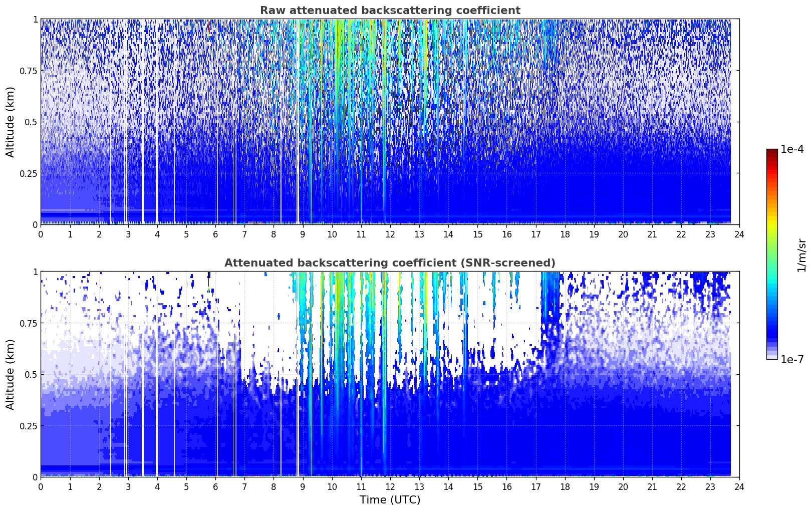This screenshot has height=511, width=812.
Task: Click hour "10" on the SNR-screened plot time axis
Action: (x=332, y=486)
